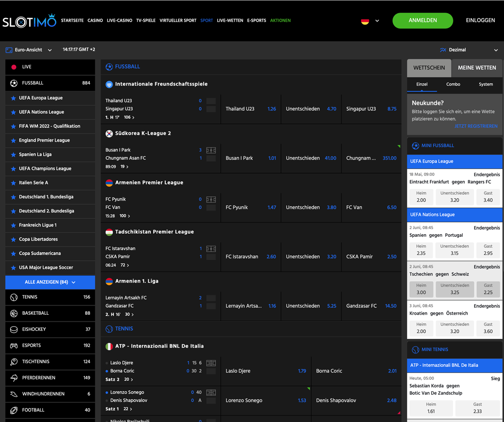
Task: Open the Dezimal odds format dropdown
Action: pyautogui.click(x=495, y=50)
